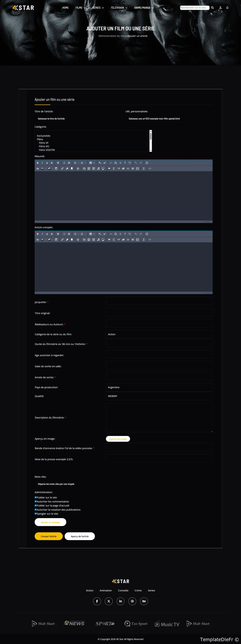The height and width of the screenshot is (644, 241).
Task: Open the film category dropdown showing Action
Action: (x=159, y=334)
